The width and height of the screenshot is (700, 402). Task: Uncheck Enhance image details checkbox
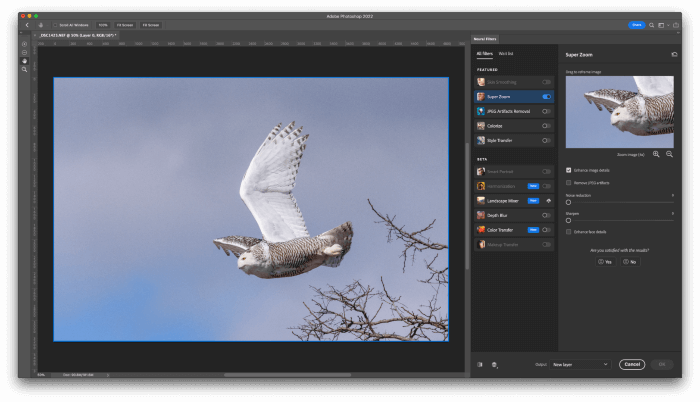click(569, 170)
